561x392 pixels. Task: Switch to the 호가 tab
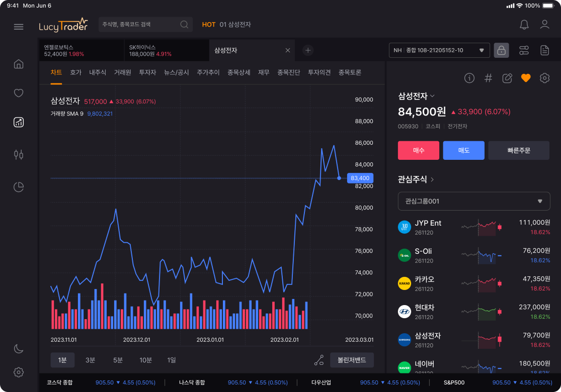pos(75,72)
